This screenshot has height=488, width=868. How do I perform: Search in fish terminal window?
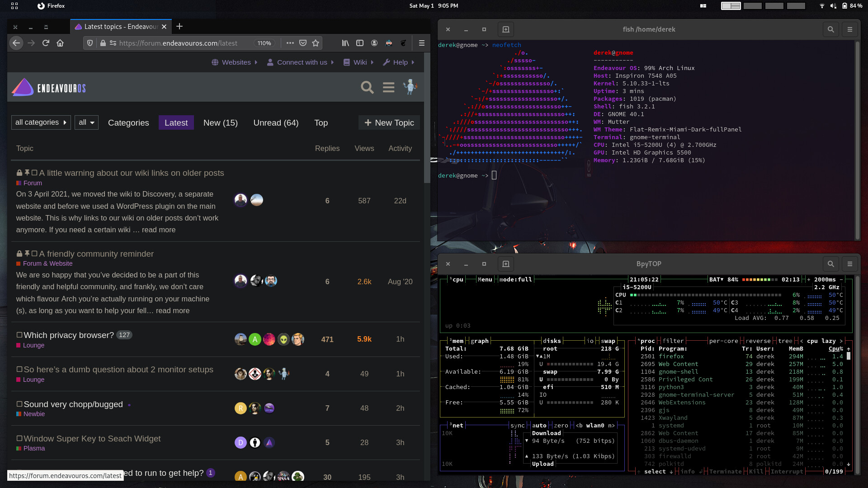[x=830, y=29]
